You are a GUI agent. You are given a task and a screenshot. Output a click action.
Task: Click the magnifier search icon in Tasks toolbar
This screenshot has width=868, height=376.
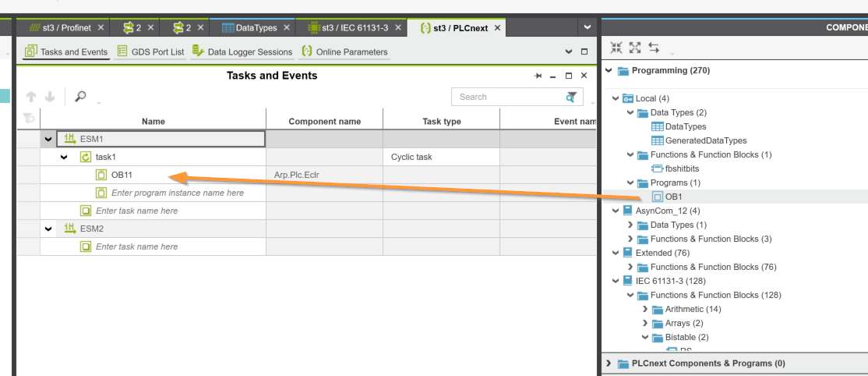(80, 97)
